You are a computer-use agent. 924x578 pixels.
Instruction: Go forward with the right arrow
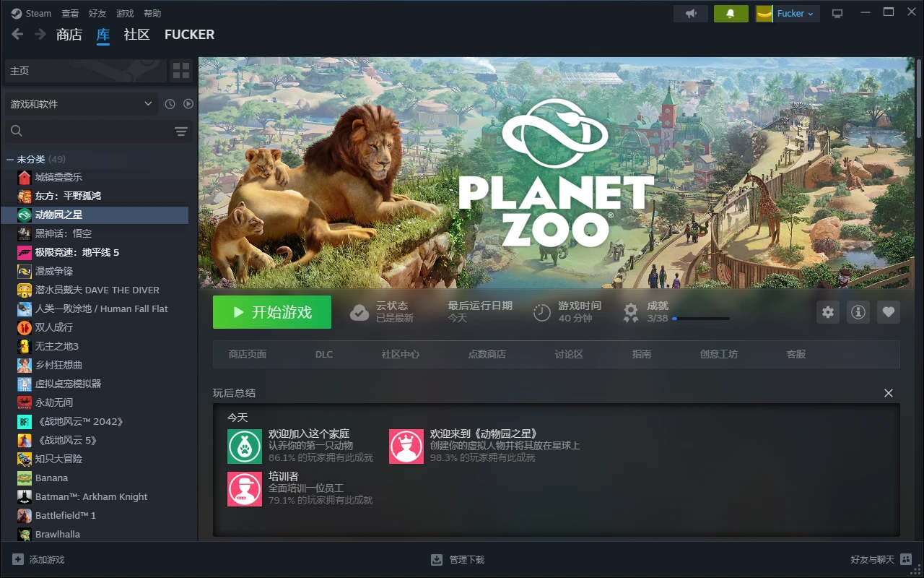point(40,34)
